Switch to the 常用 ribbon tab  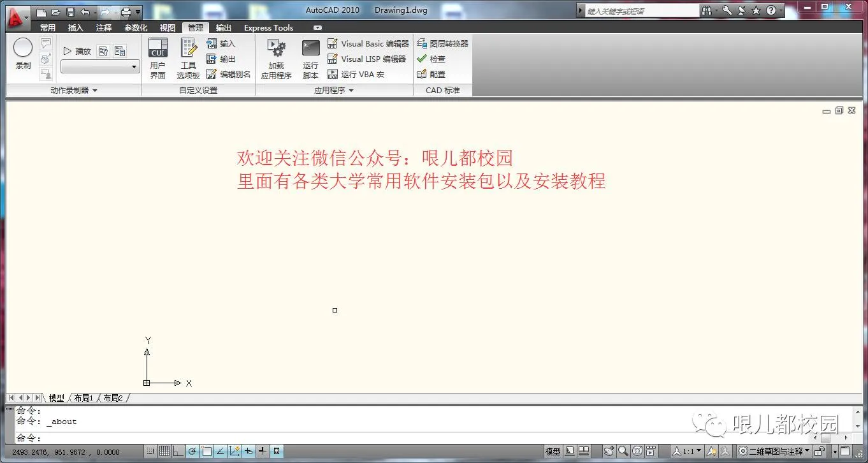[x=48, y=28]
